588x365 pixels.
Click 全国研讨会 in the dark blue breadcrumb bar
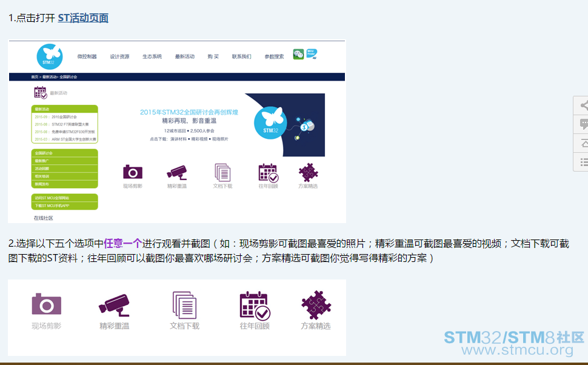coord(68,77)
